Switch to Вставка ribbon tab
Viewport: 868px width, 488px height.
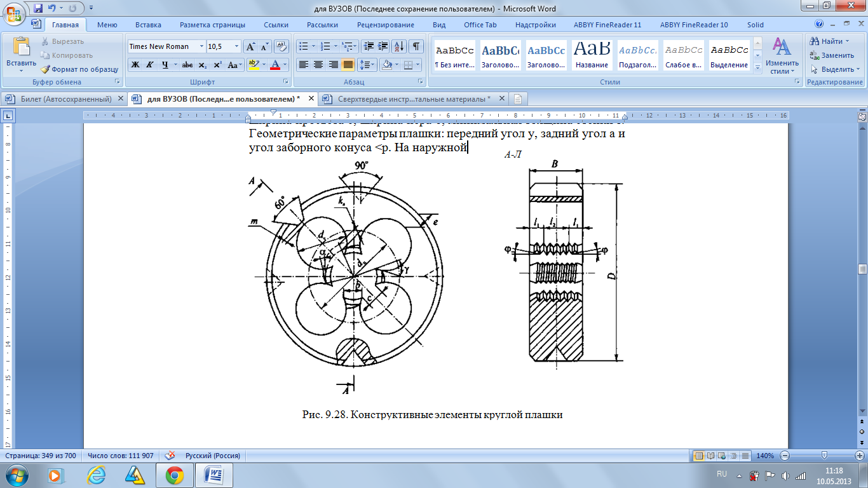tap(148, 25)
